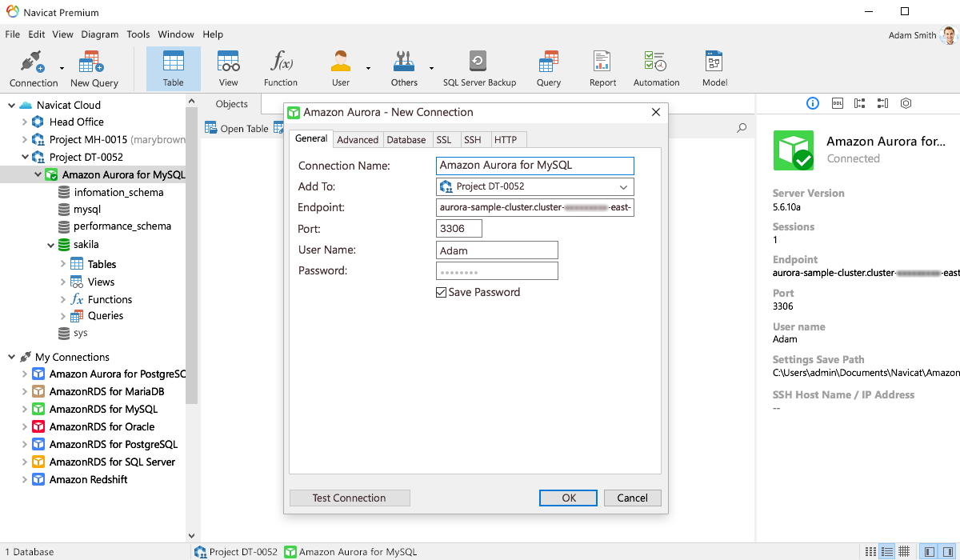Click the Open Table button
The width and height of the screenshot is (960, 560).
click(237, 128)
